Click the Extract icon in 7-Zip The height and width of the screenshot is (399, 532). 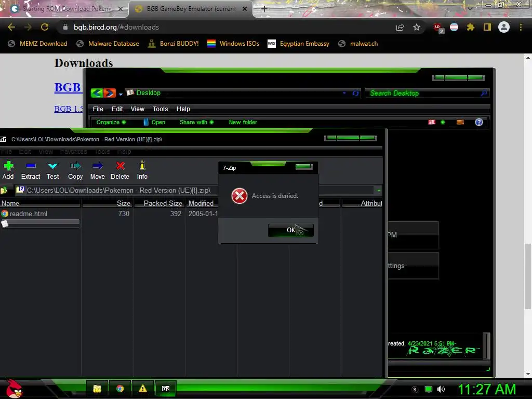coord(31,170)
